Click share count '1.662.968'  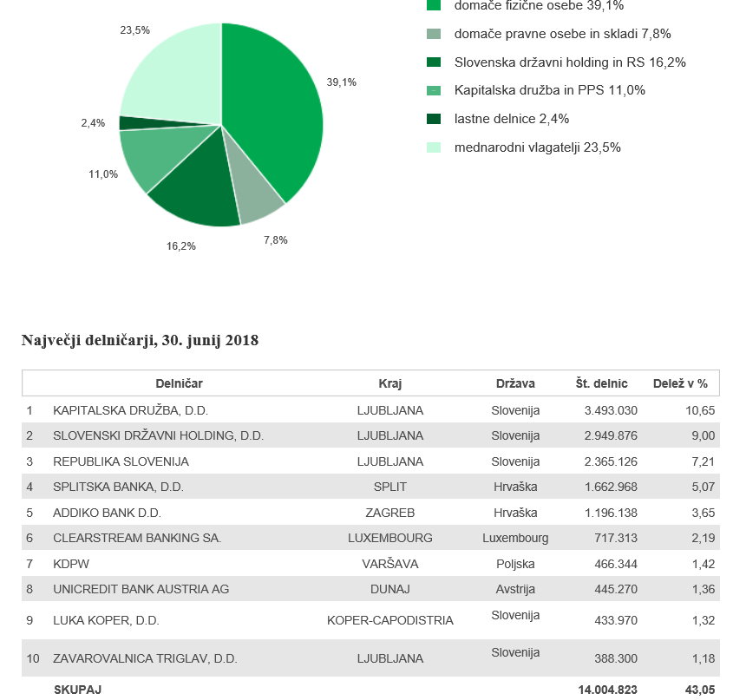[611, 487]
